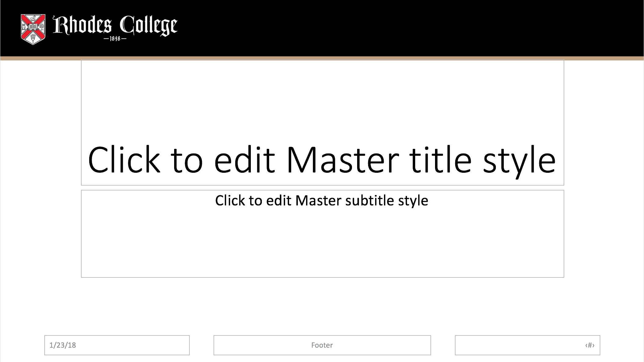Click the slide number ‹#› symbol
The height and width of the screenshot is (362, 644).
tap(590, 345)
